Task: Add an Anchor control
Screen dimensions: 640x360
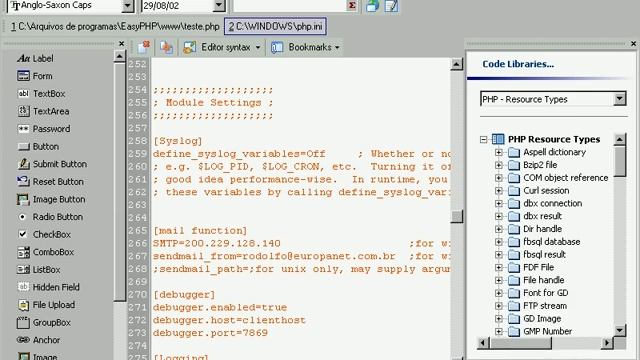Action: click(39, 340)
